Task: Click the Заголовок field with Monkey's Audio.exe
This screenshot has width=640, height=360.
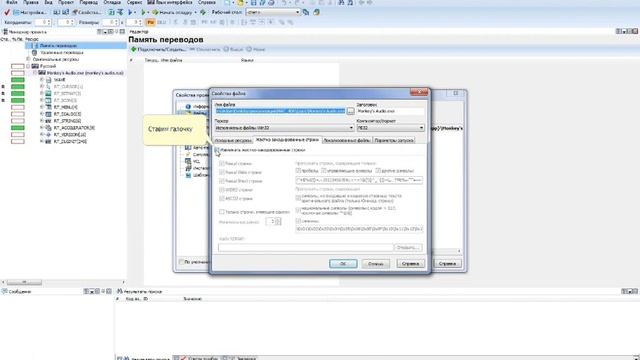Action: pyautogui.click(x=391, y=111)
